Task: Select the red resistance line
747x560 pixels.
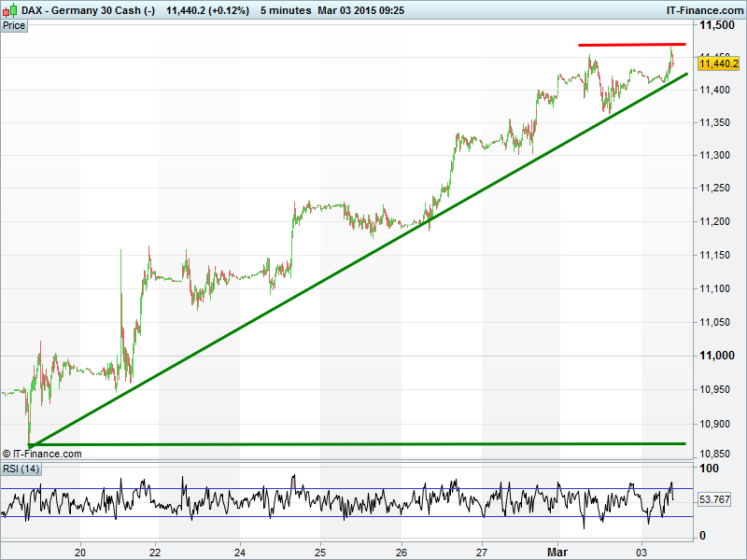Action: pyautogui.click(x=631, y=45)
